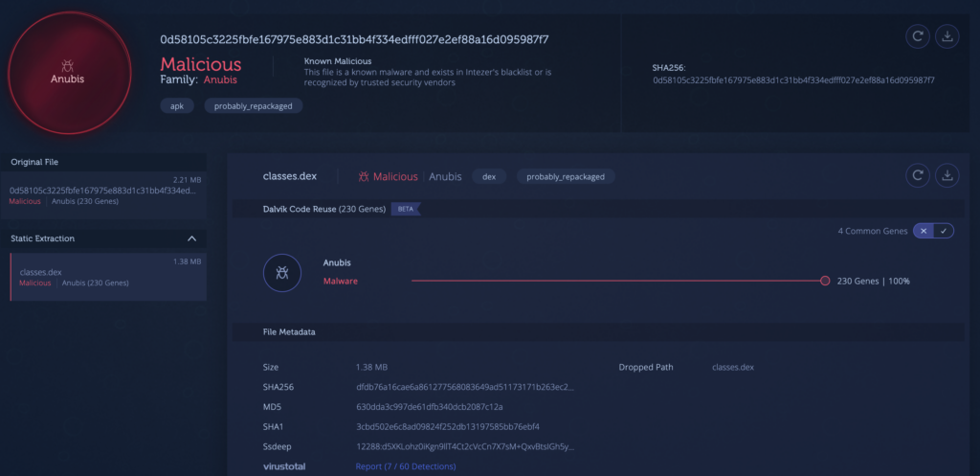The width and height of the screenshot is (980, 476).
Task: Click the 230 Genes | 100% label
Action: click(873, 282)
